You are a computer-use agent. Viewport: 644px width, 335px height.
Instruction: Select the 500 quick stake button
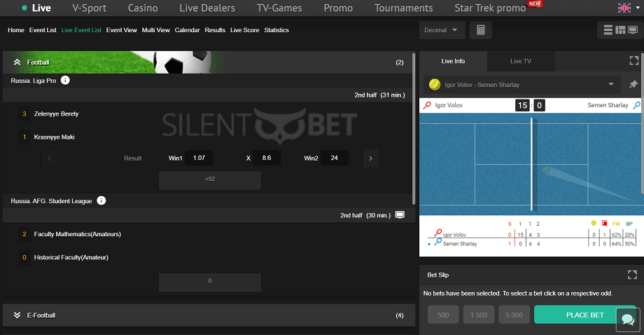tap(443, 315)
